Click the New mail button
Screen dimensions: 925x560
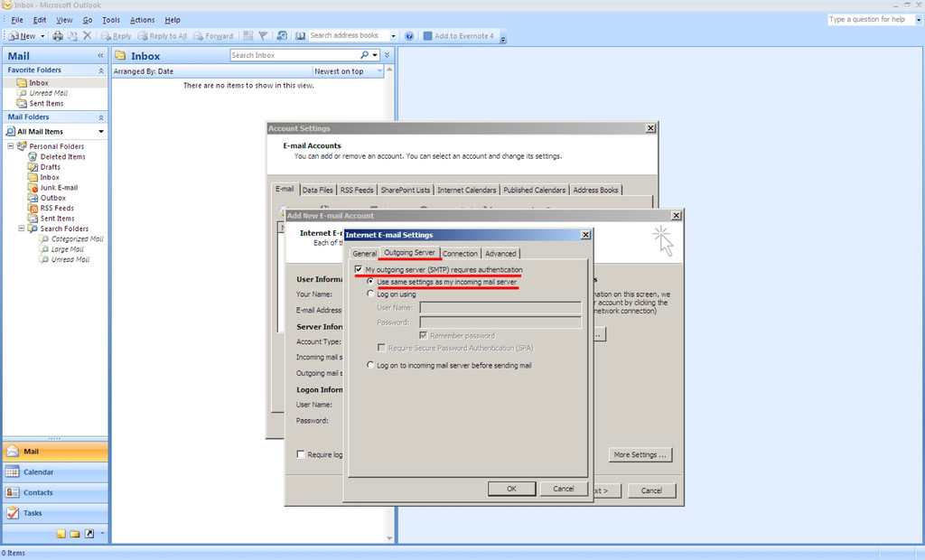click(23, 36)
